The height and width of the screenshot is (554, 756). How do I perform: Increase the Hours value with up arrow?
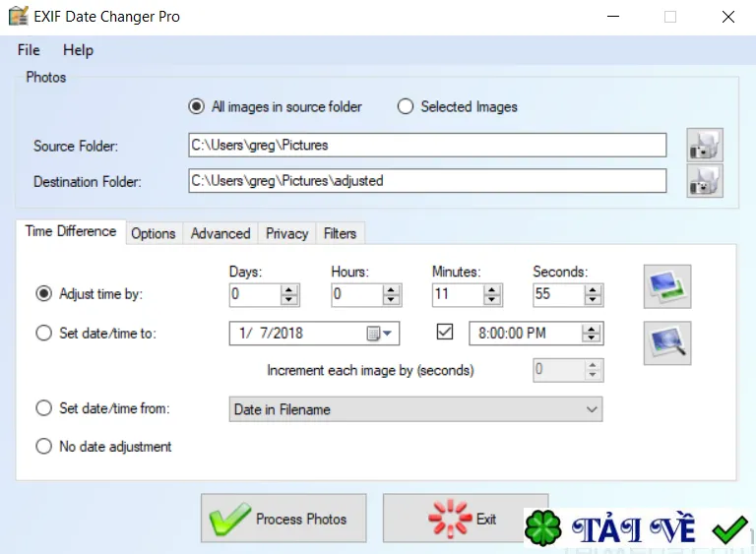pyautogui.click(x=391, y=289)
